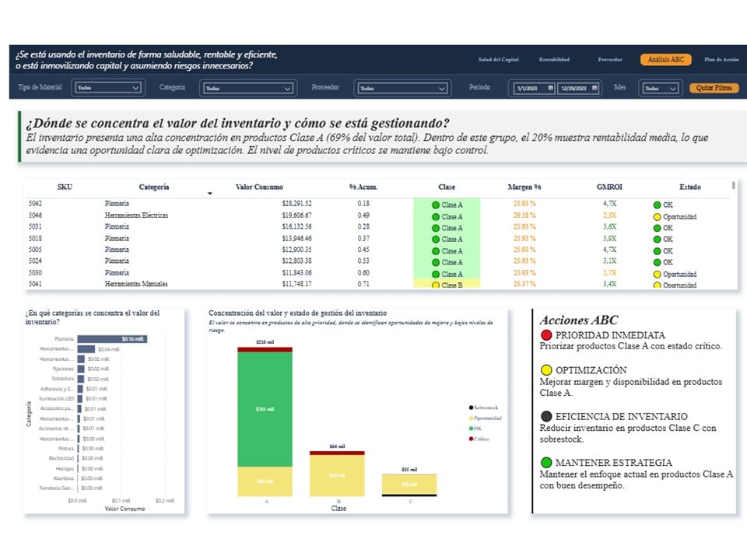The image size is (747, 560).
Task: Click the Plomería bar in category chart
Action: pos(112,339)
